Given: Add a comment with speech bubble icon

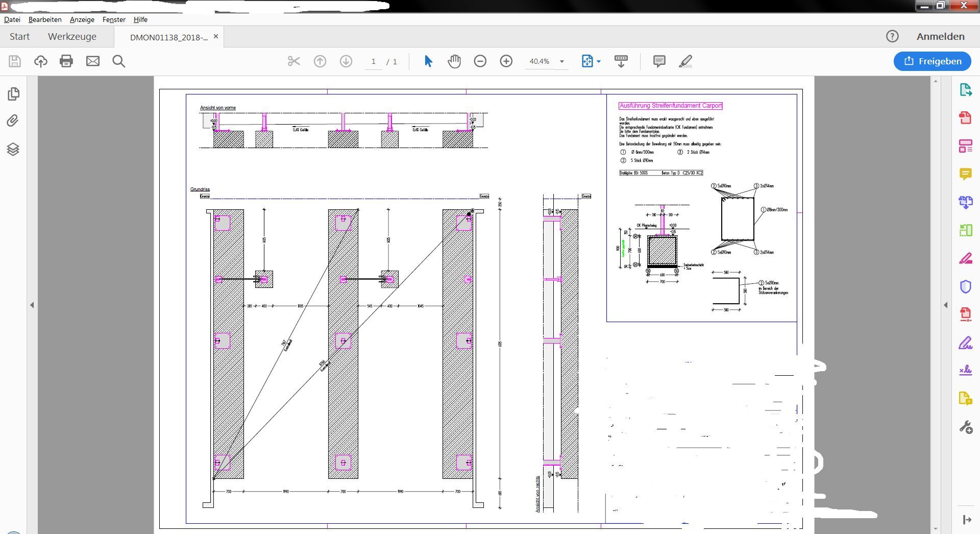Looking at the screenshot, I should (659, 61).
